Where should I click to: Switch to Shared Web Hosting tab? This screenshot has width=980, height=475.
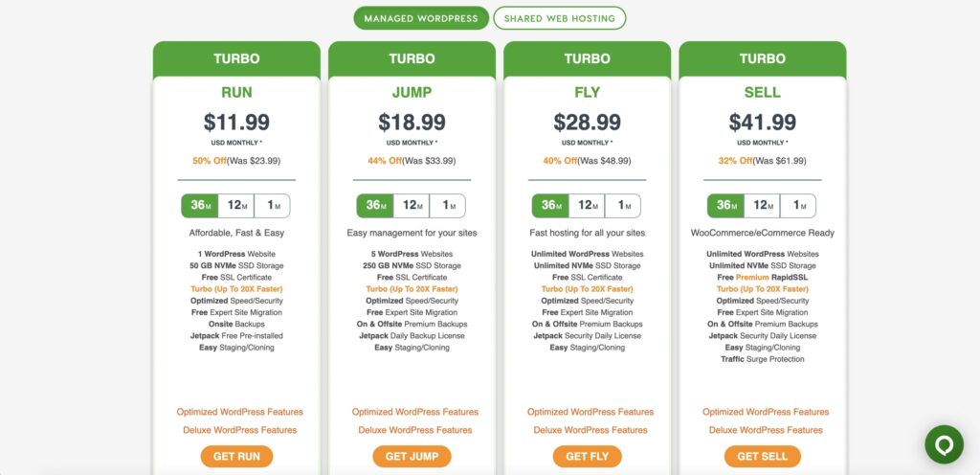[x=559, y=18]
